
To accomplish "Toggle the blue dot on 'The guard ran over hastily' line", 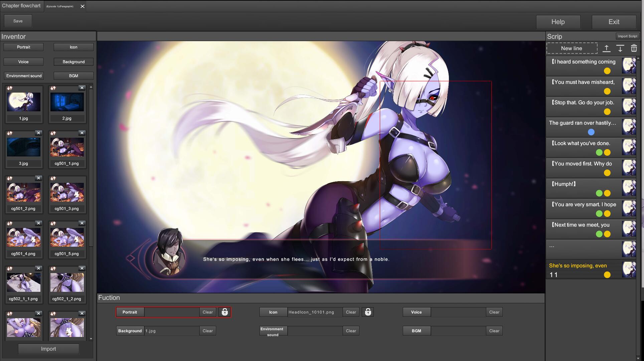I will pyautogui.click(x=592, y=132).
